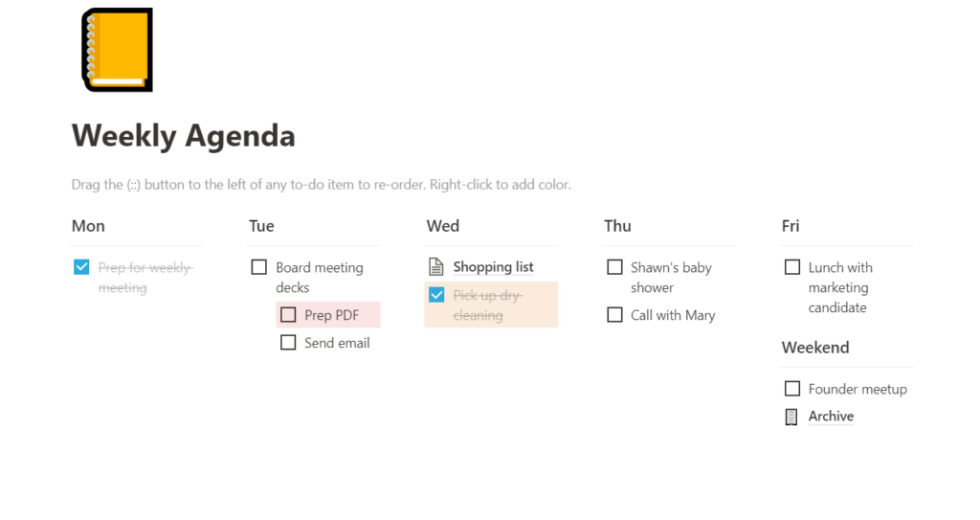This screenshot has width=980, height=520.
Task: Click the Shopping list document icon
Action: click(x=436, y=267)
